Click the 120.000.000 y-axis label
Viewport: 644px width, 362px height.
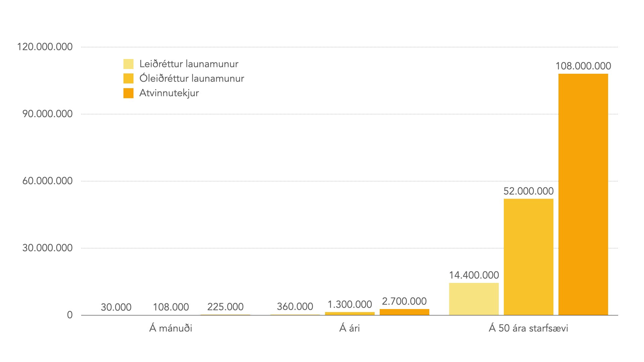coord(45,47)
